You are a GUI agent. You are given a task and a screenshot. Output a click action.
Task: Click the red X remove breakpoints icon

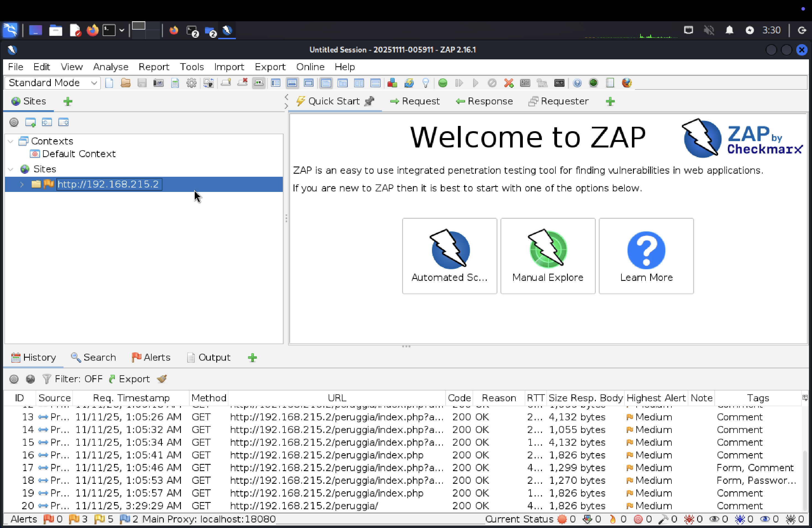click(x=508, y=83)
